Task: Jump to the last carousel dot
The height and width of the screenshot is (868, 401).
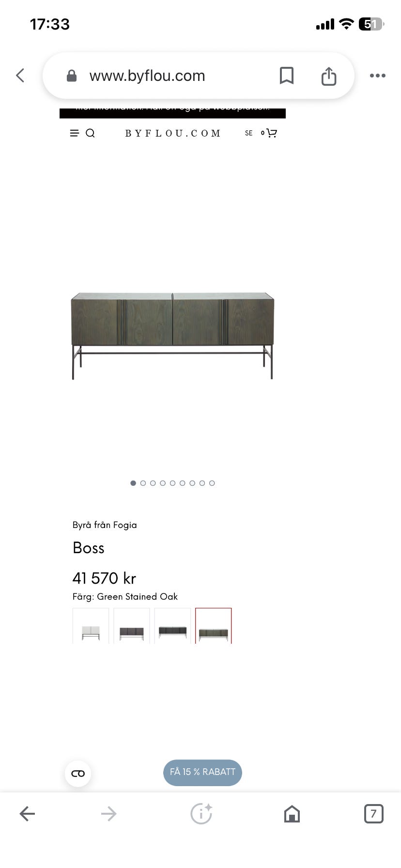Action: point(212,483)
